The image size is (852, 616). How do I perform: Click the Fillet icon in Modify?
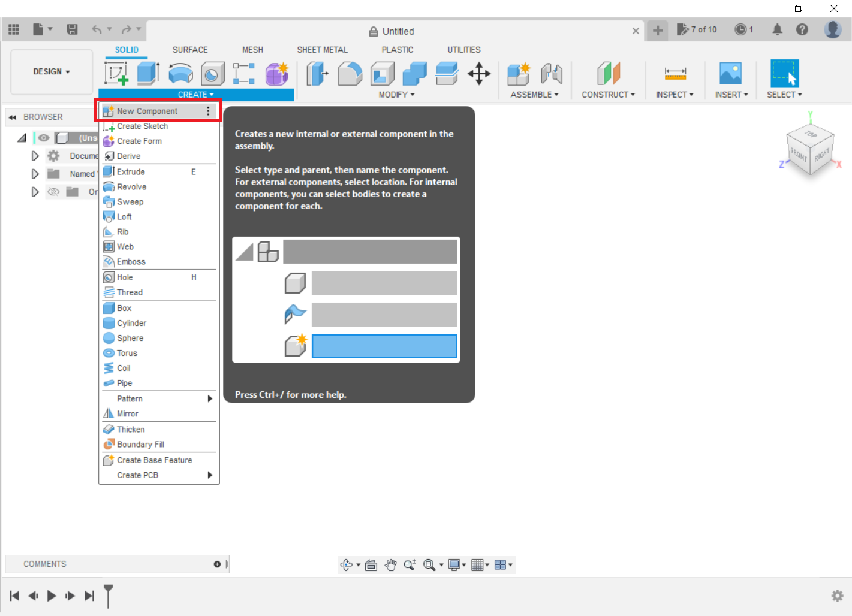pos(350,74)
